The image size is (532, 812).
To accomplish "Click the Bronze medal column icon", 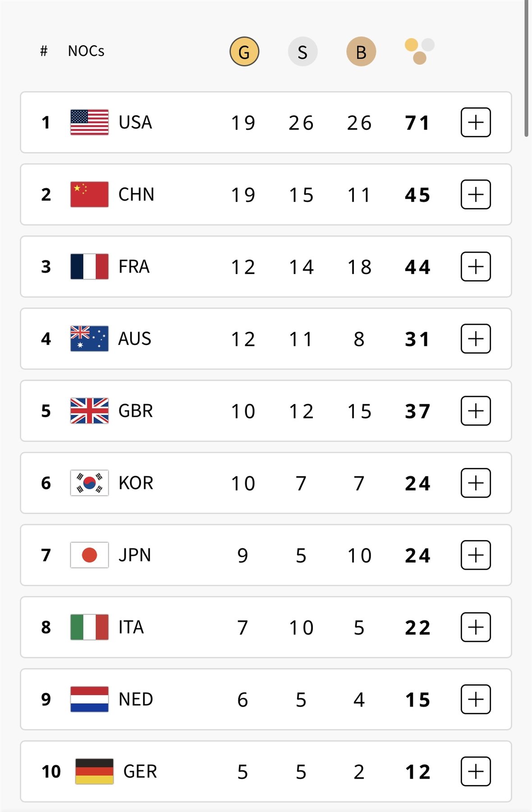I will coord(361,52).
